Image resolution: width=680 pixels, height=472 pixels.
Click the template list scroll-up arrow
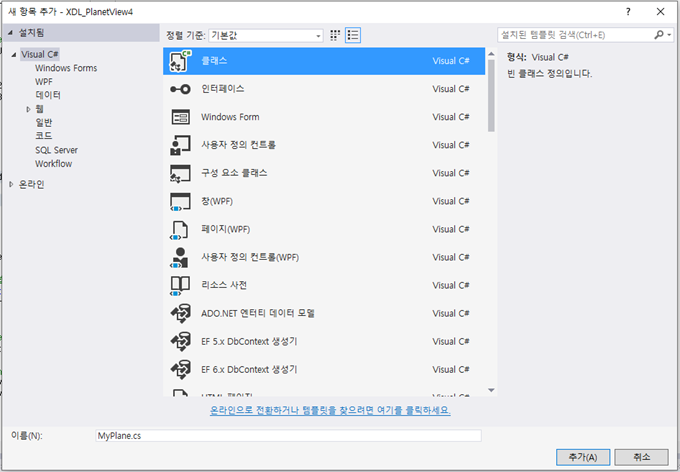[x=491, y=54]
